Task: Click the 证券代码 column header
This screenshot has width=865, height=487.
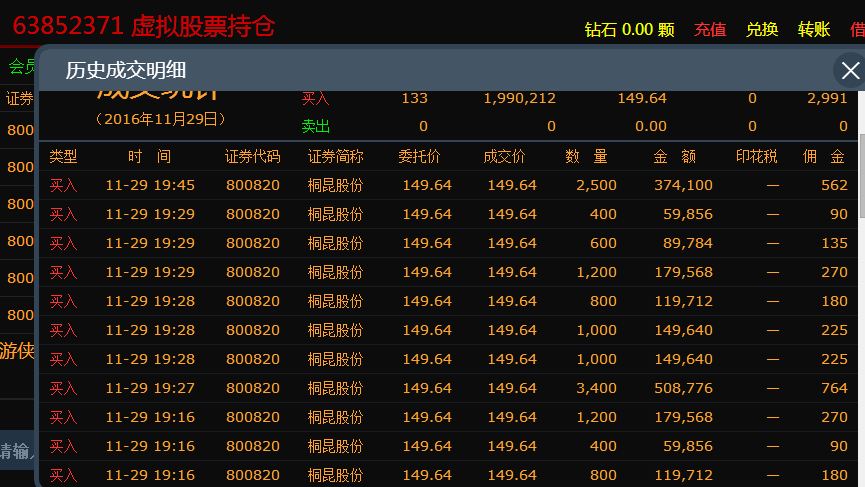Action: [253, 157]
